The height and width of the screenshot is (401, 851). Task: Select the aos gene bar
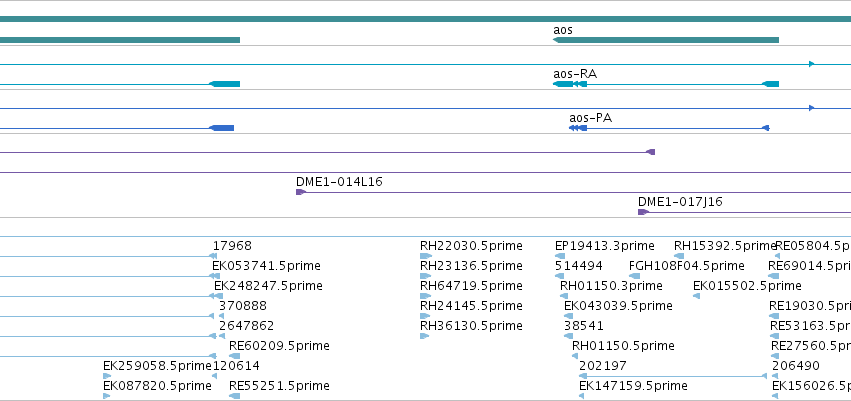click(666, 40)
